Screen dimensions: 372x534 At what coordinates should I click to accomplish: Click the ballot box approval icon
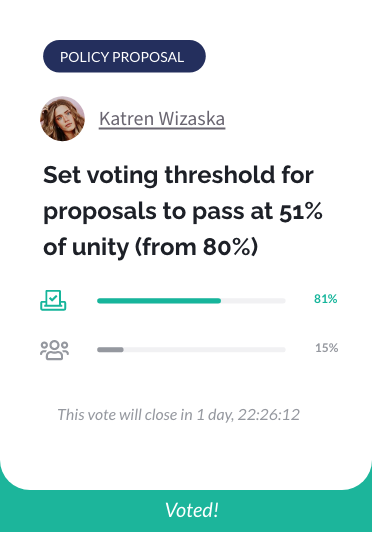coord(53,300)
